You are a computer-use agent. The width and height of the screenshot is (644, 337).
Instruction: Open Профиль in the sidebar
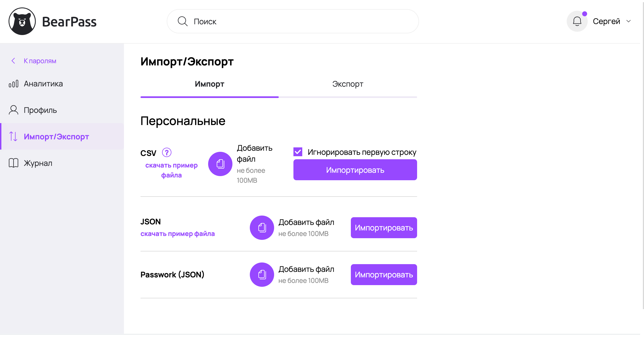pyautogui.click(x=40, y=110)
